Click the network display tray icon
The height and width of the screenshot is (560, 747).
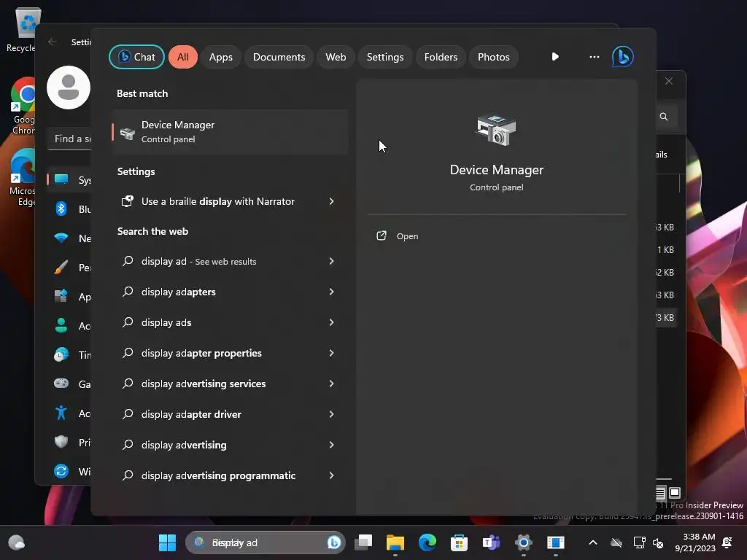tap(639, 542)
